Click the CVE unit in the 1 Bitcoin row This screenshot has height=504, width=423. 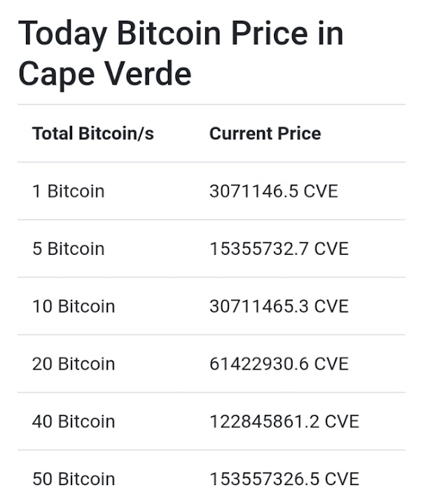coord(320,191)
